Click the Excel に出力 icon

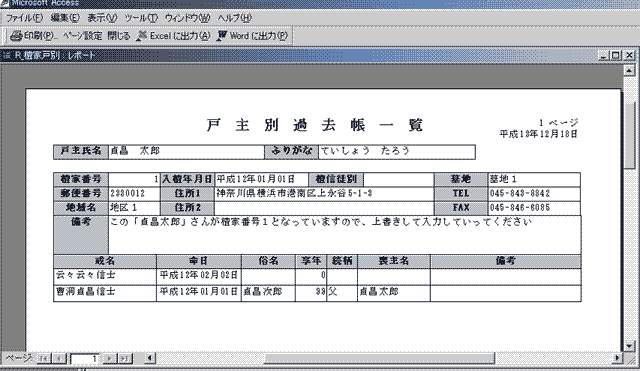click(141, 36)
